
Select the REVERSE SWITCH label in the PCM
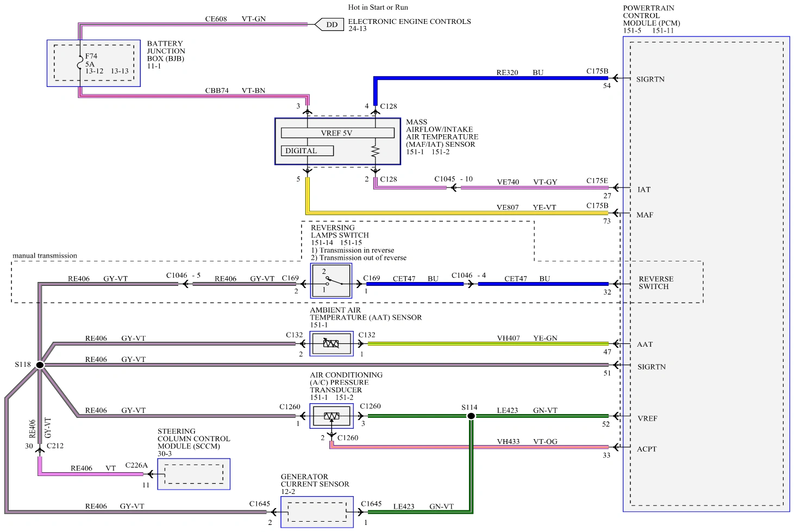point(656,283)
